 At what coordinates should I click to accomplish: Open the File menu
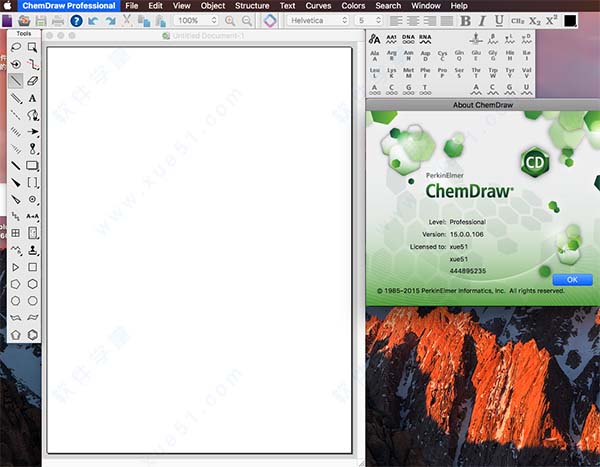click(132, 6)
